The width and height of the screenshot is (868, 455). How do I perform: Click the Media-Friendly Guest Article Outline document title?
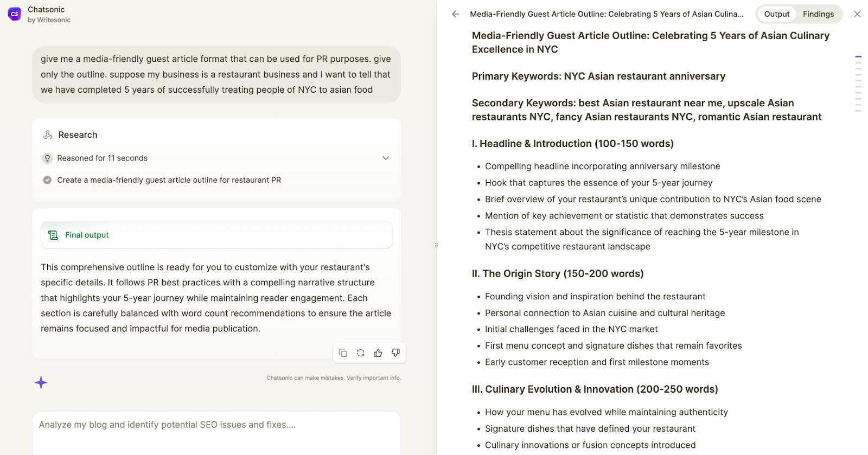(x=650, y=42)
